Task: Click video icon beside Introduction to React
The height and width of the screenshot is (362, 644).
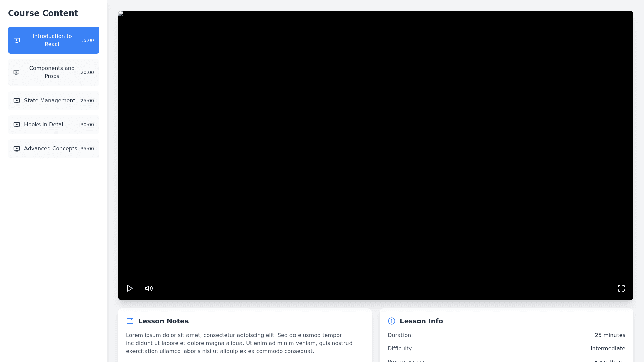Action: pyautogui.click(x=17, y=40)
